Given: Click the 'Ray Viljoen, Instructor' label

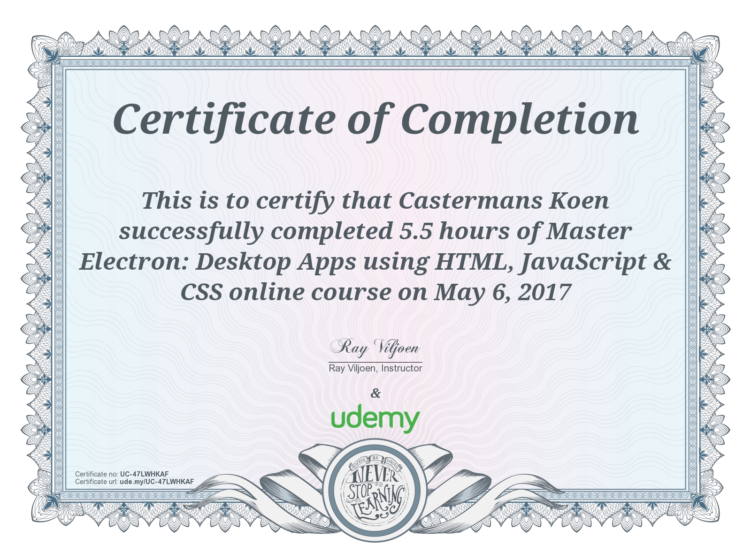Looking at the screenshot, I should point(375,368).
